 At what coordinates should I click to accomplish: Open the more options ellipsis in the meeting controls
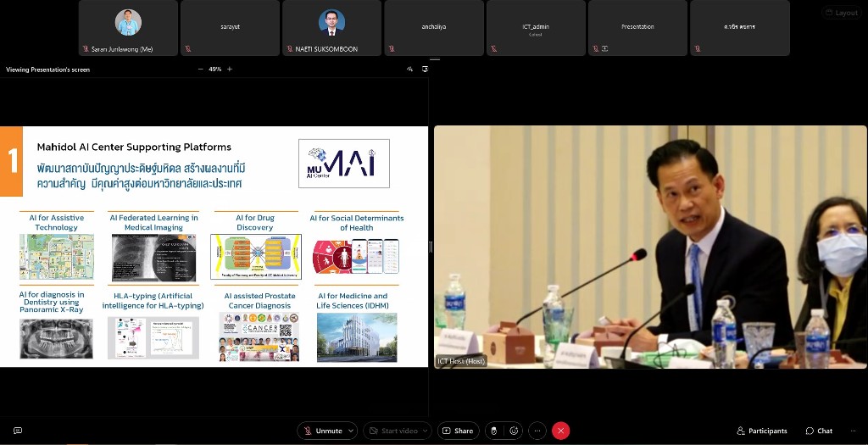537,431
